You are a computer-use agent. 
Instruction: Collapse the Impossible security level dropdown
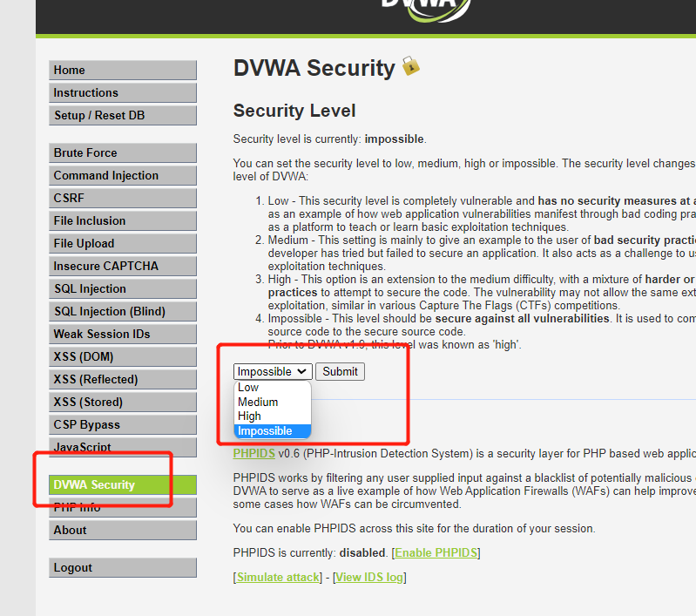pos(273,371)
